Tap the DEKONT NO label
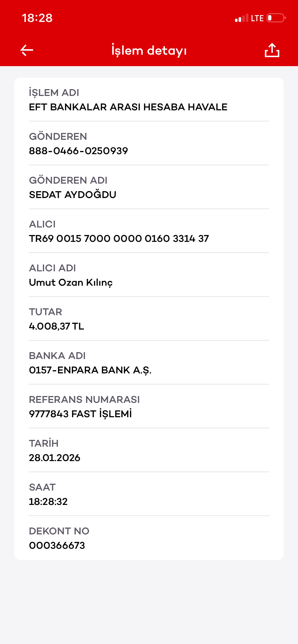The height and width of the screenshot is (644, 298). (59, 531)
